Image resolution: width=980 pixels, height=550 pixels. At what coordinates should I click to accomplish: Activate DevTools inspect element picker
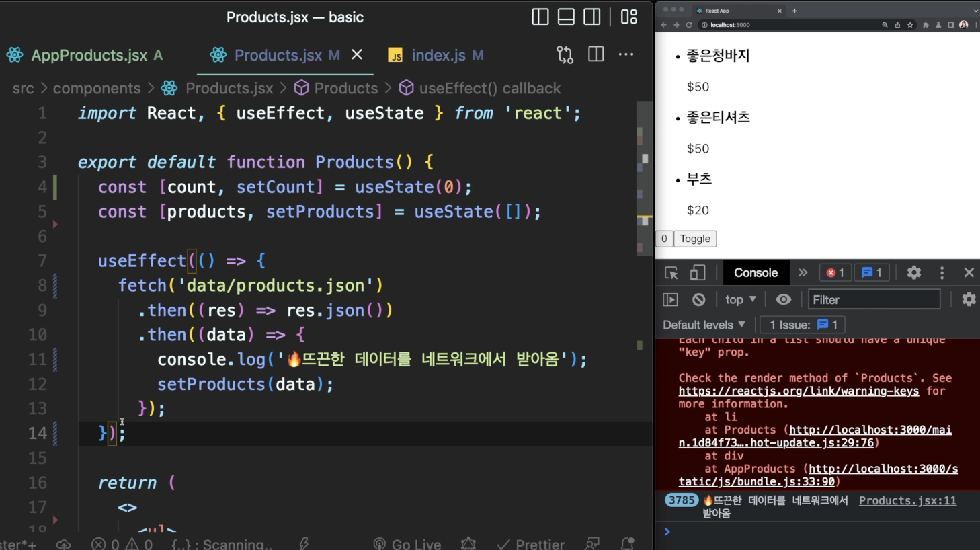click(x=671, y=272)
